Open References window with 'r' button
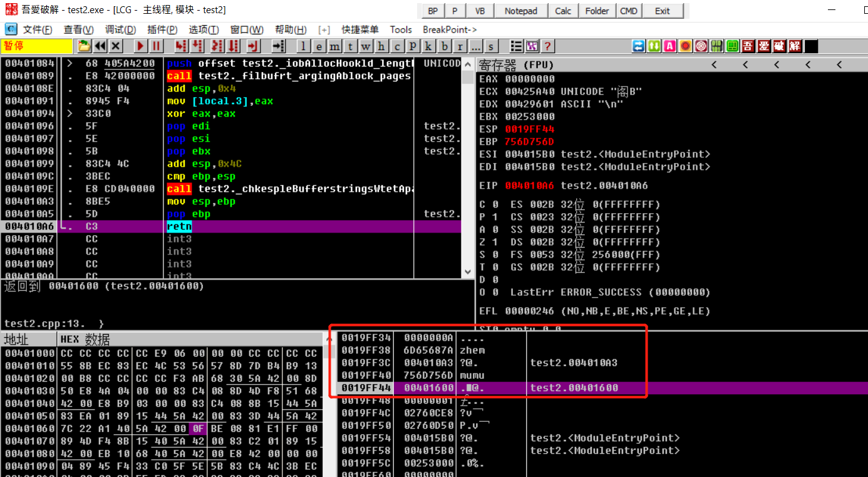Viewport: 868px width, 477px height. coord(460,46)
